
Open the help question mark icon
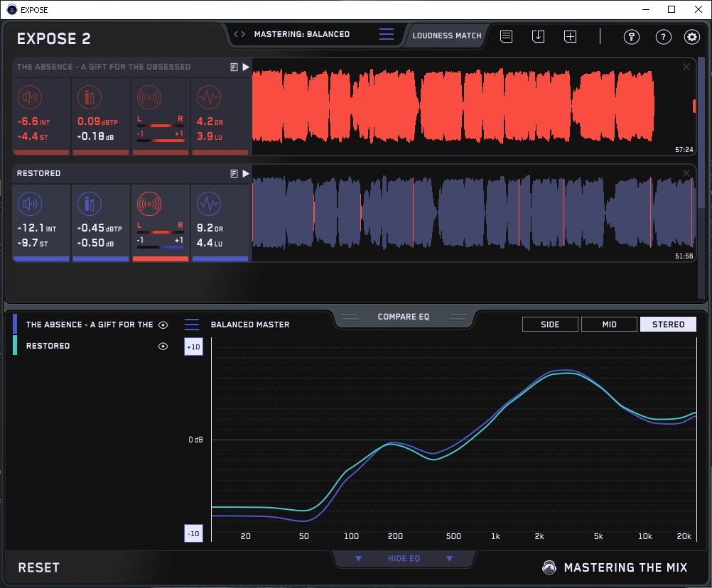(664, 37)
